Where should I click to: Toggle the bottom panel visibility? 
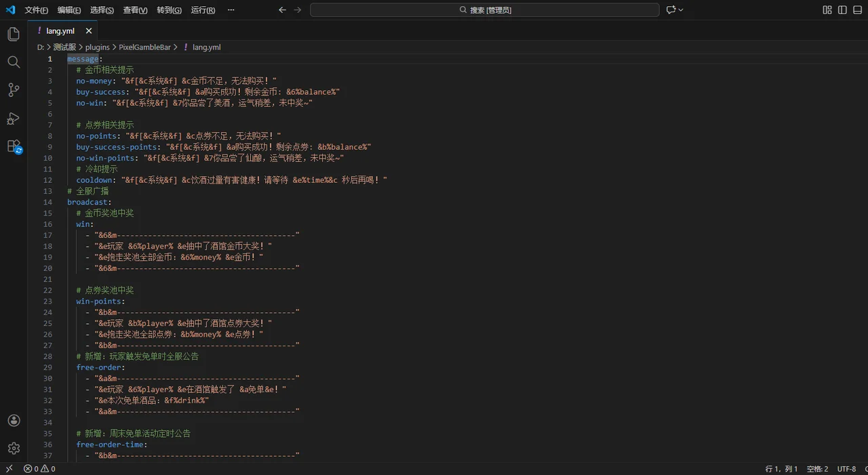coord(857,9)
